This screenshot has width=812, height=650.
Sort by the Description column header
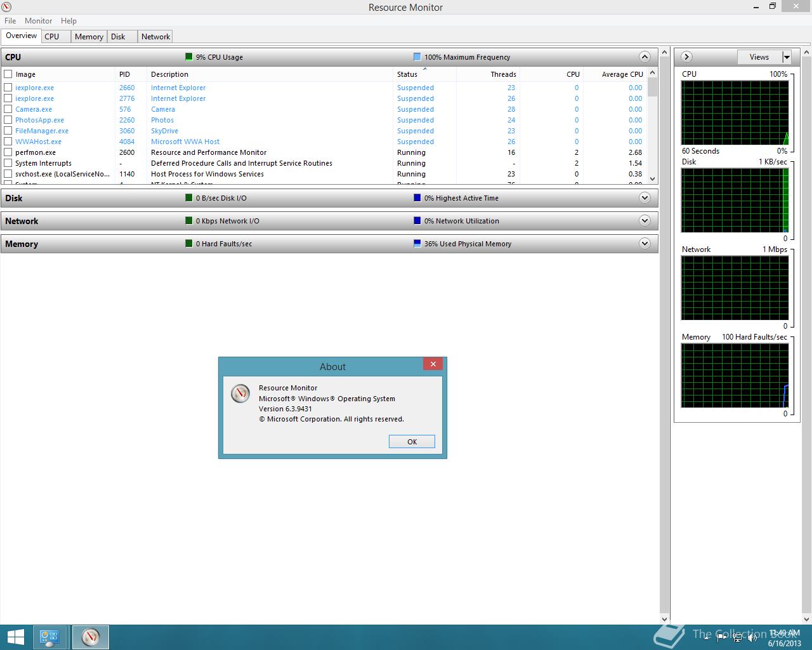(x=270, y=74)
